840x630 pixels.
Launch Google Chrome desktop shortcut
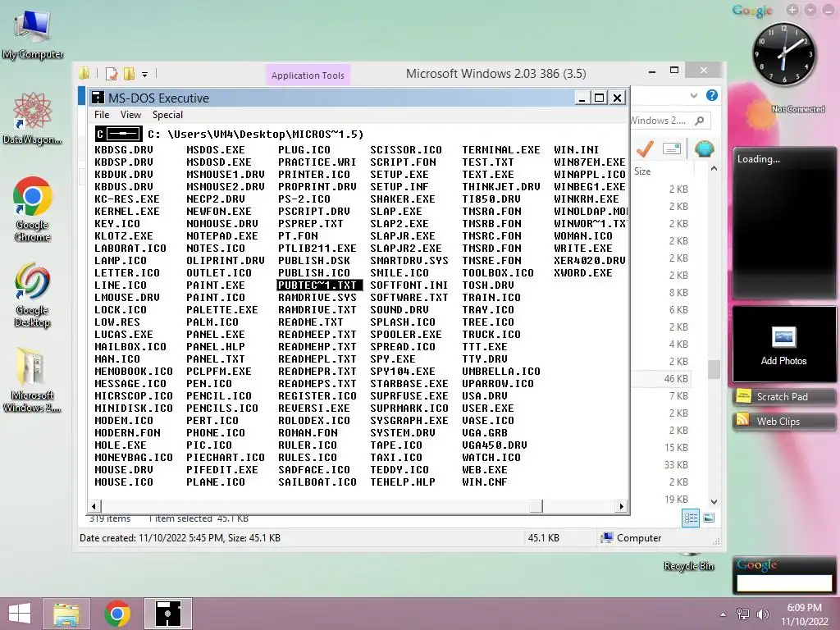[x=32, y=209]
